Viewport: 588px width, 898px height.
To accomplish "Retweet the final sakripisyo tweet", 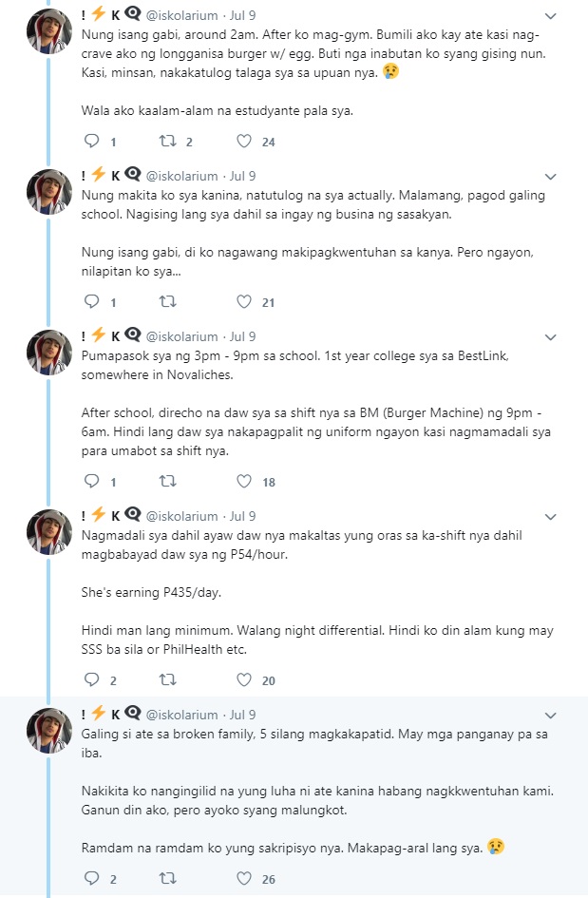I will pos(167,879).
